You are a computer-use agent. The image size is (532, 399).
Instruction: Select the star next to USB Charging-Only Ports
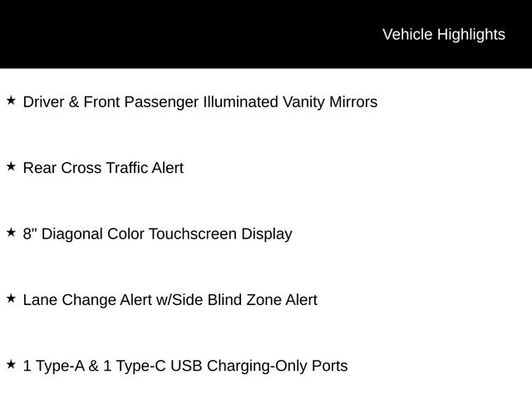tap(11, 363)
